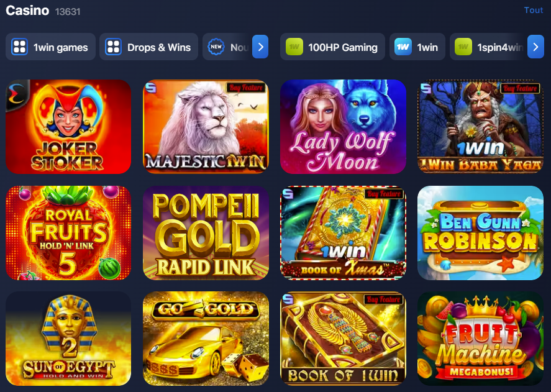
Task: Filter by Drops & Wins category
Action: pyautogui.click(x=149, y=47)
